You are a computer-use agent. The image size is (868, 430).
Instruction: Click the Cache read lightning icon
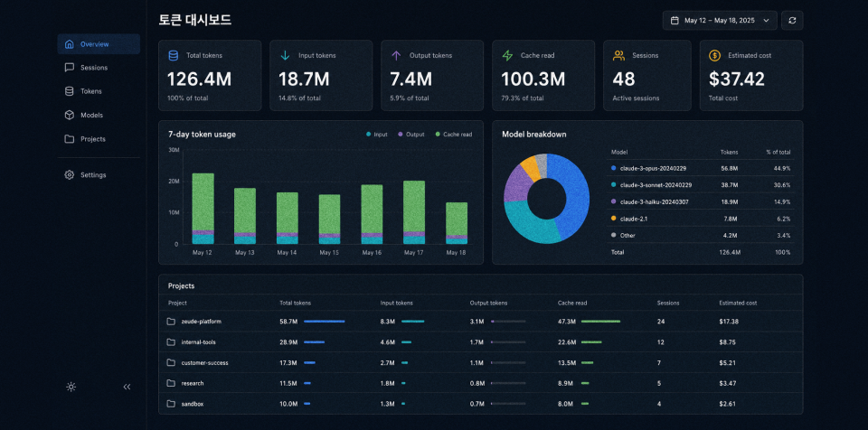(x=507, y=55)
